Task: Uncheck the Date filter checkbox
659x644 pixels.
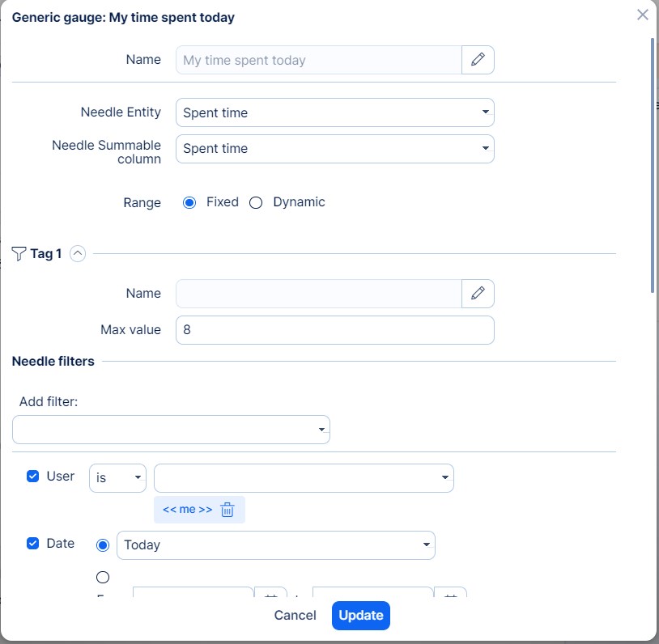Action: pyautogui.click(x=33, y=544)
